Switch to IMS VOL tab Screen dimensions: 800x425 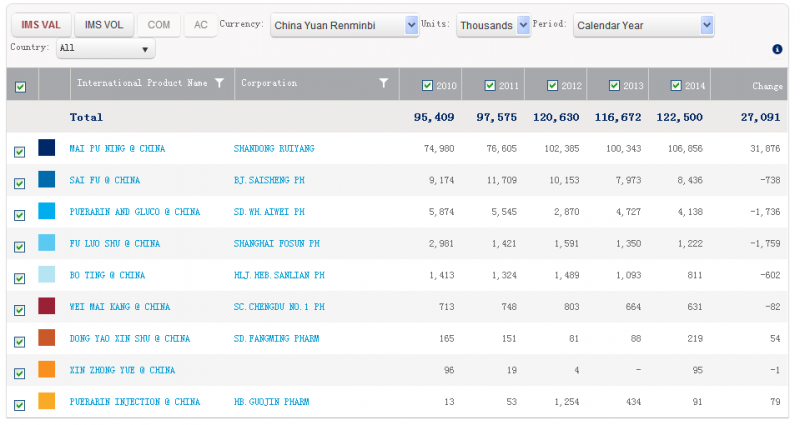click(x=104, y=25)
